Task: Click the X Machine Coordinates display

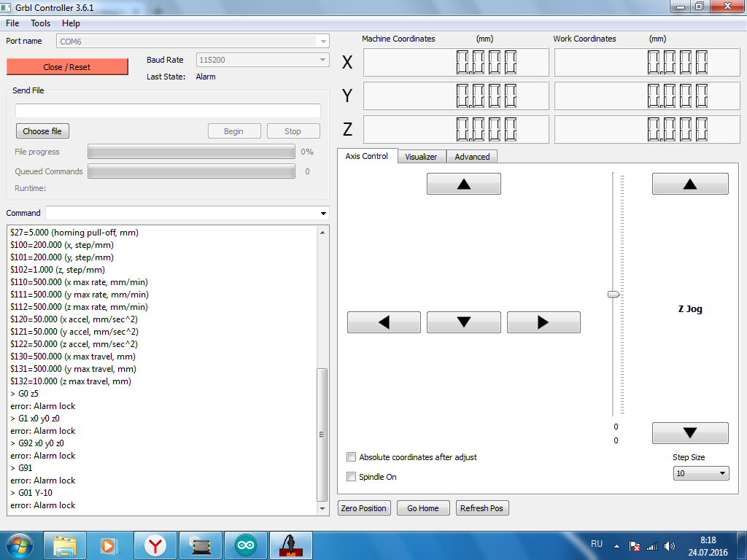Action: pyautogui.click(x=456, y=63)
